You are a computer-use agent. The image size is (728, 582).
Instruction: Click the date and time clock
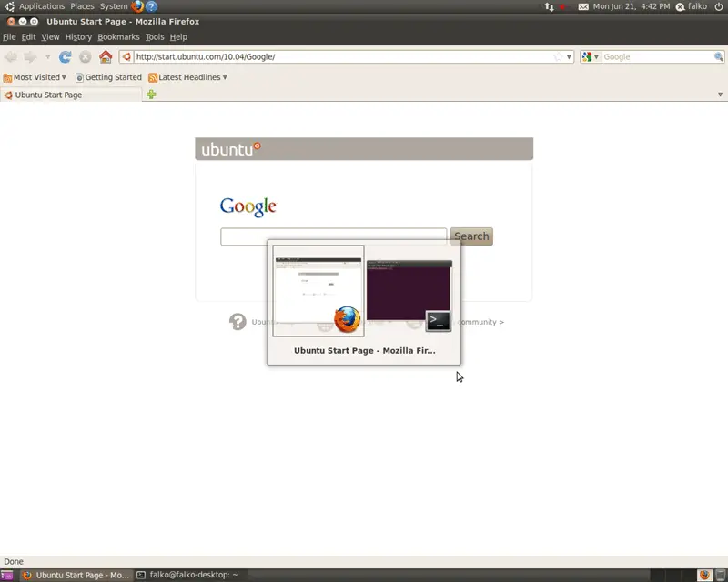632,6
